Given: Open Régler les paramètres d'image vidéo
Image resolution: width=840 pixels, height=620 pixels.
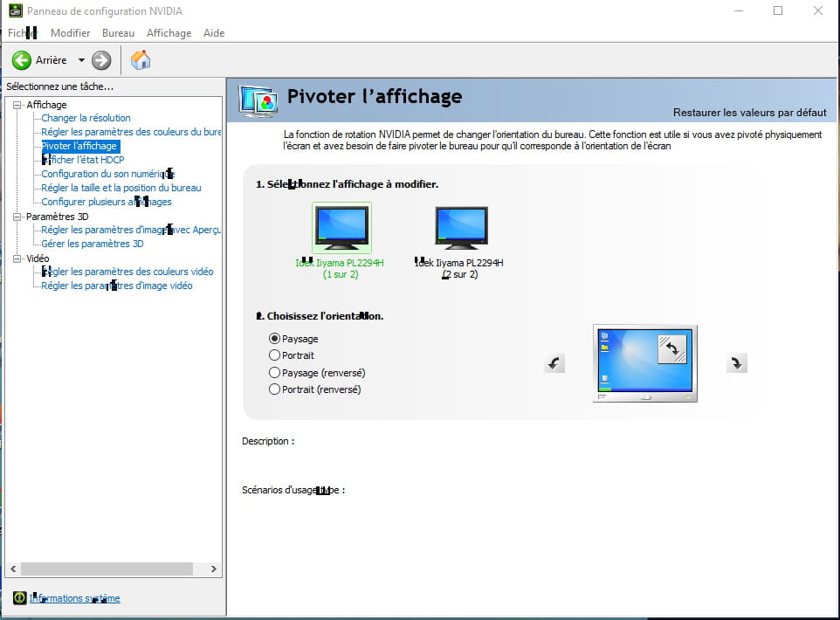Looking at the screenshot, I should coord(117,286).
